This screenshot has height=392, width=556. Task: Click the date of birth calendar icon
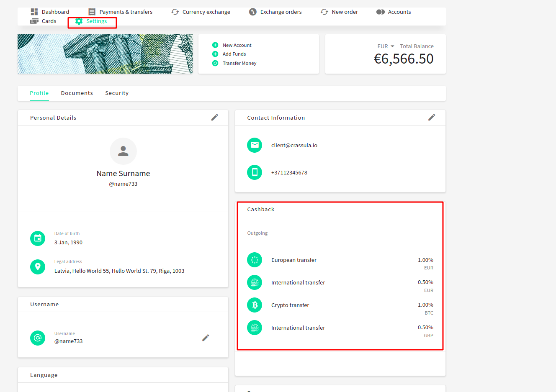(38, 238)
